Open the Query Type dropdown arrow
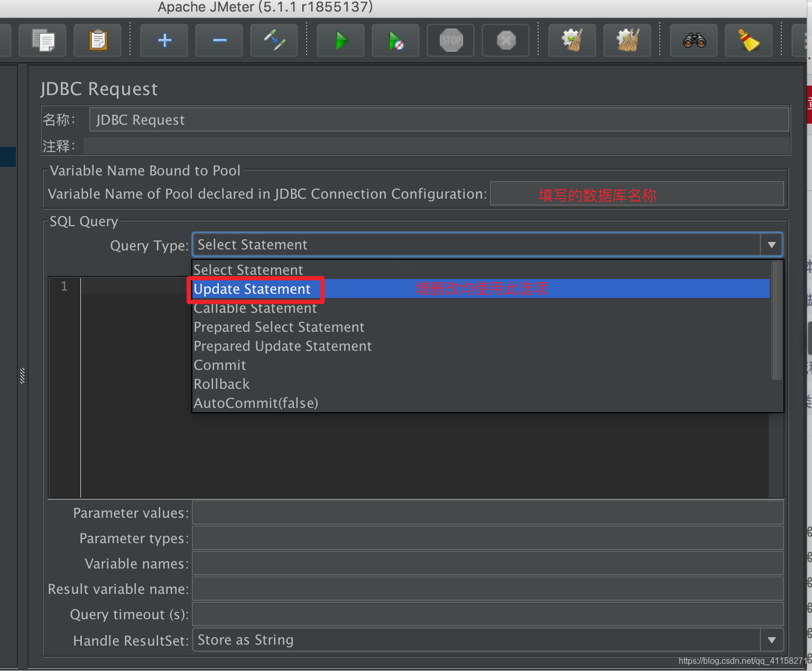Viewport: 812px width, 671px height. [x=771, y=245]
